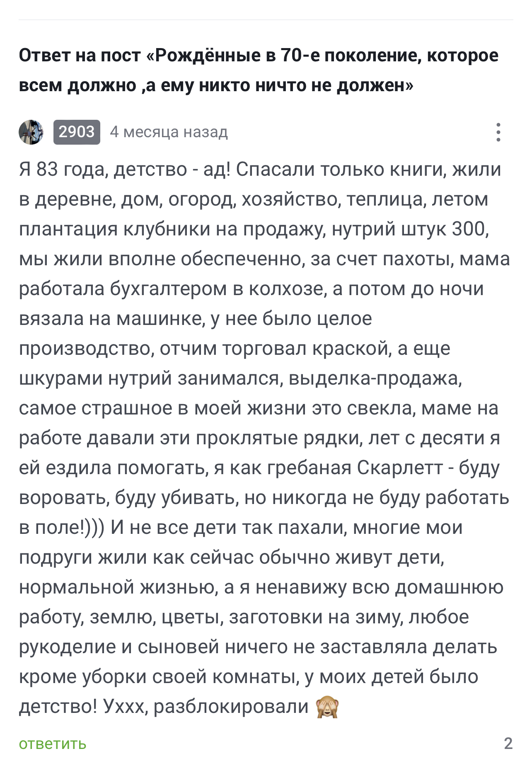Click the reply count number 2

[x=508, y=743]
